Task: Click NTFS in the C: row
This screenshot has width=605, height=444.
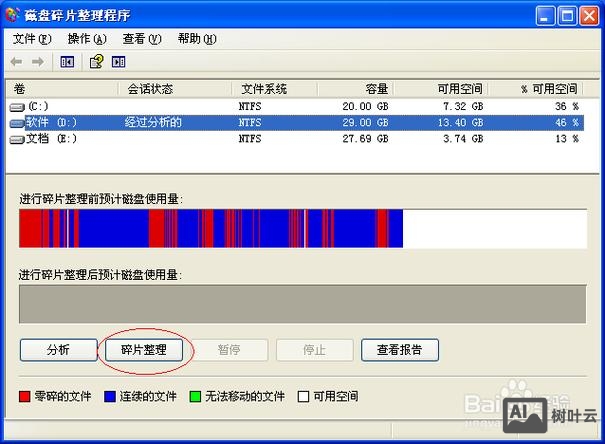Action: pyautogui.click(x=250, y=106)
